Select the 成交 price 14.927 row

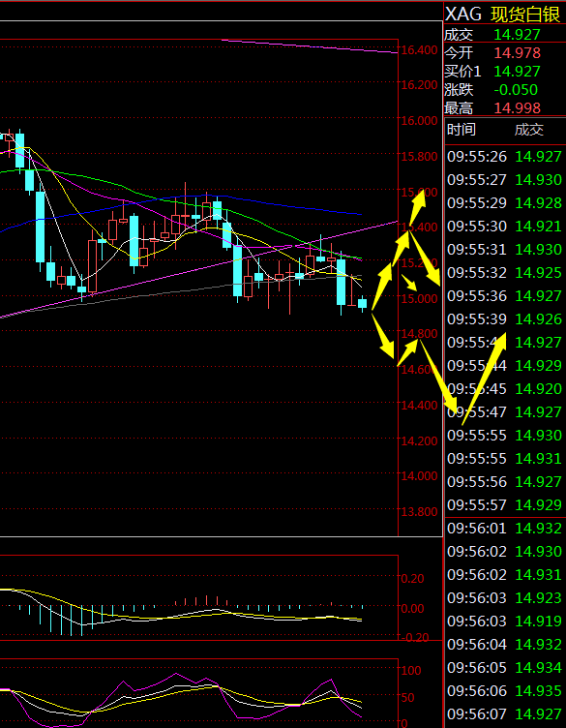click(x=505, y=34)
